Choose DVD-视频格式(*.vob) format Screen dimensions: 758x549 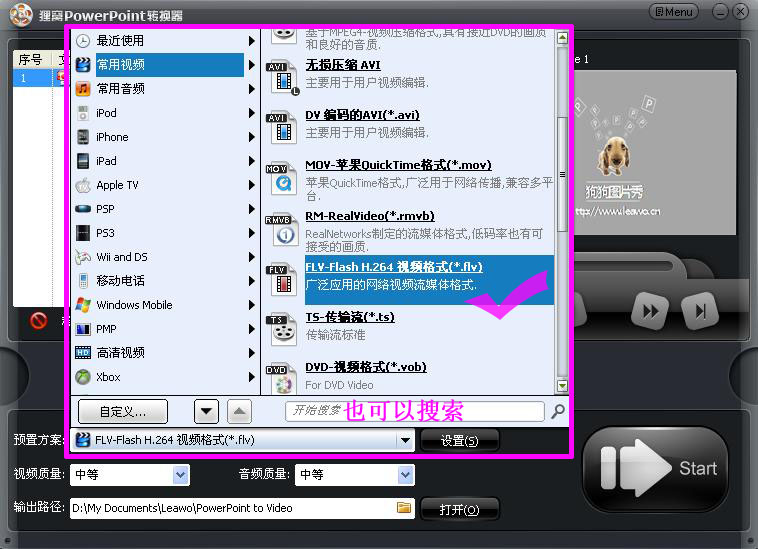pyautogui.click(x=366, y=367)
